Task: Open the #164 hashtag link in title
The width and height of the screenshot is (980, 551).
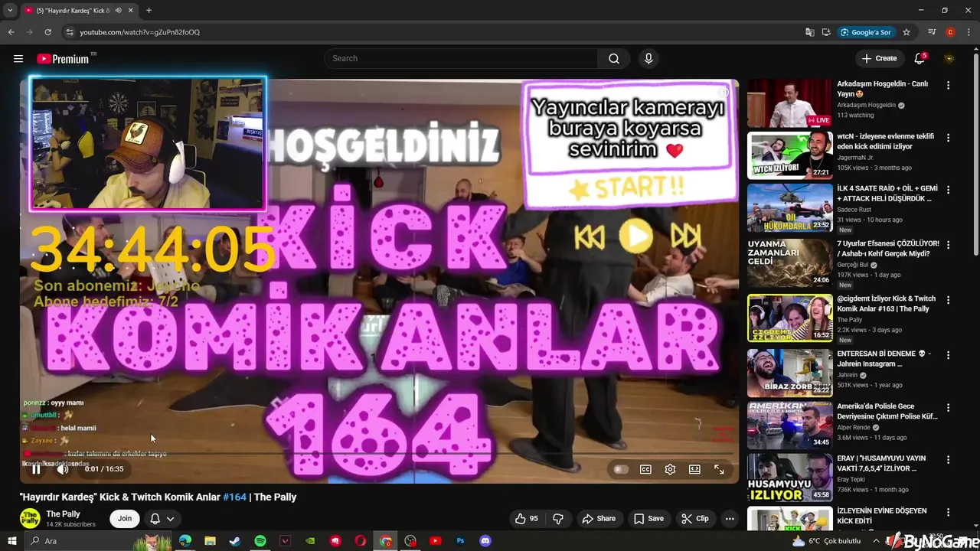Action: 234,497
